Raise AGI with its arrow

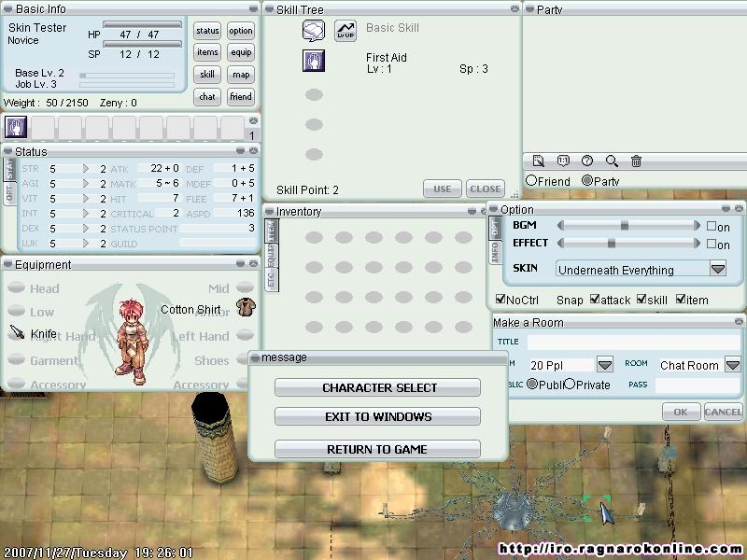coord(86,183)
